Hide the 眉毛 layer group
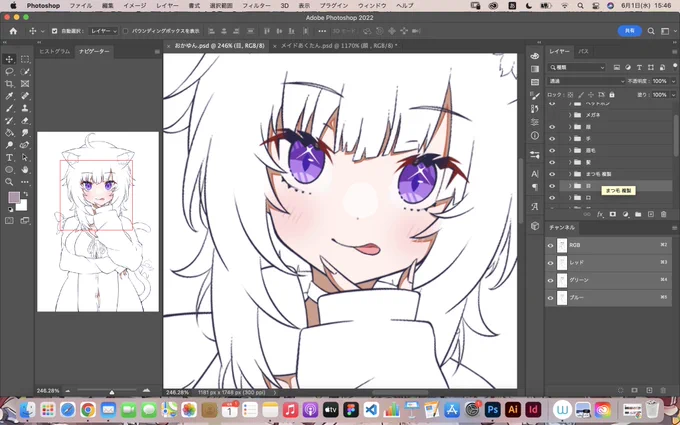The width and height of the screenshot is (680, 425). 552,150
